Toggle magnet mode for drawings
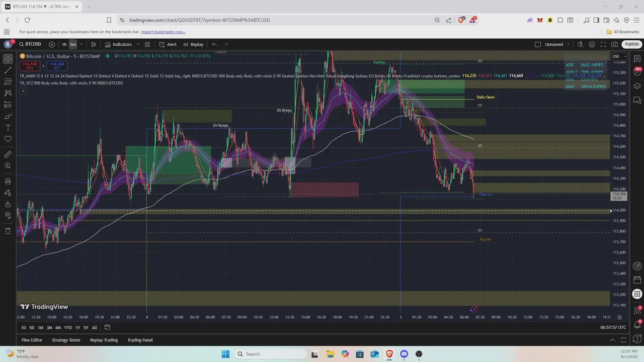The height and width of the screenshot is (362, 644). (8, 181)
